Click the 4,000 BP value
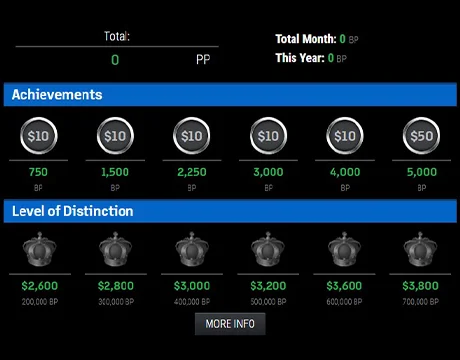The height and width of the screenshot is (360, 460). [345, 172]
